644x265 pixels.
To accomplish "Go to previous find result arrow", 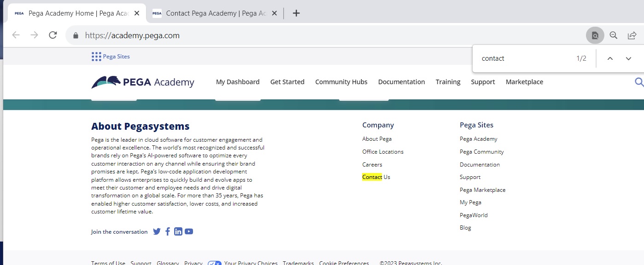I will point(610,58).
